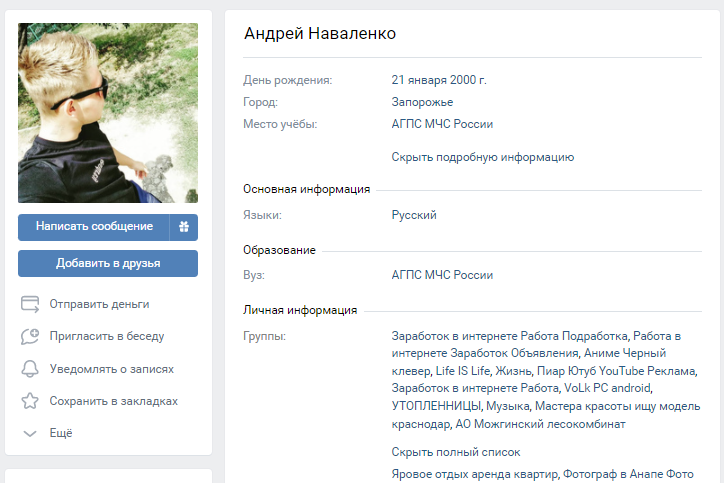
Task: Click the Написать сообщение button
Action: [x=94, y=227]
